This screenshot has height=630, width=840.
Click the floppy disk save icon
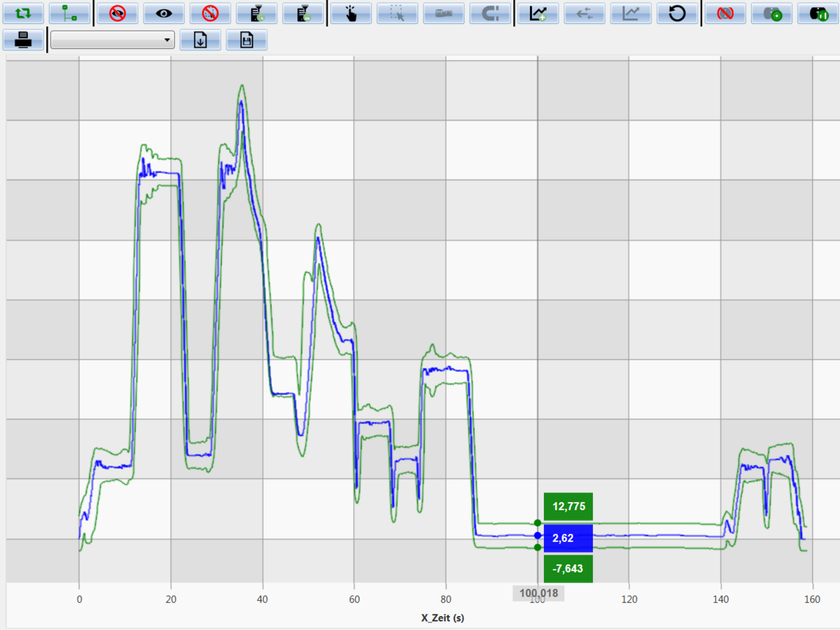click(x=246, y=40)
